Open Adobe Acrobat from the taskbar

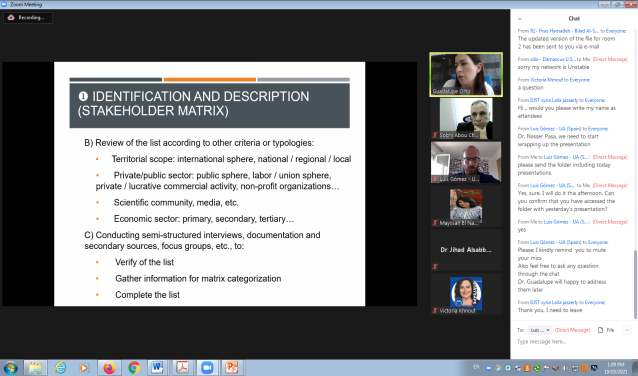pyautogui.click(x=182, y=367)
